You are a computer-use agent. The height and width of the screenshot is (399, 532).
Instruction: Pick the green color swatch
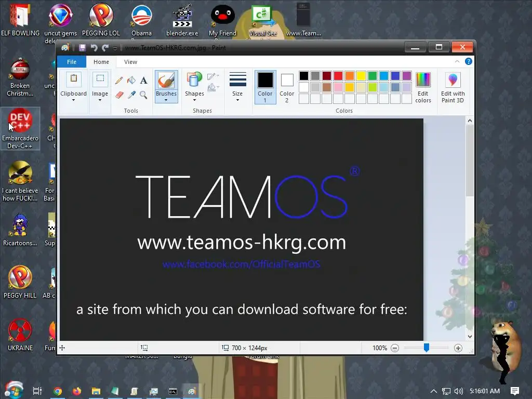(372, 76)
